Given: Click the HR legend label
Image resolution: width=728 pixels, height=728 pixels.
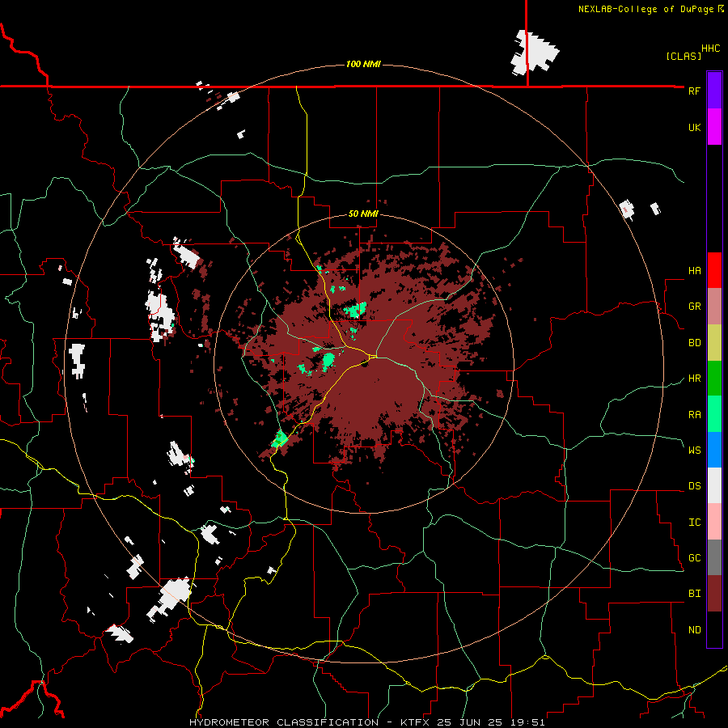Looking at the screenshot, I should tap(694, 379).
